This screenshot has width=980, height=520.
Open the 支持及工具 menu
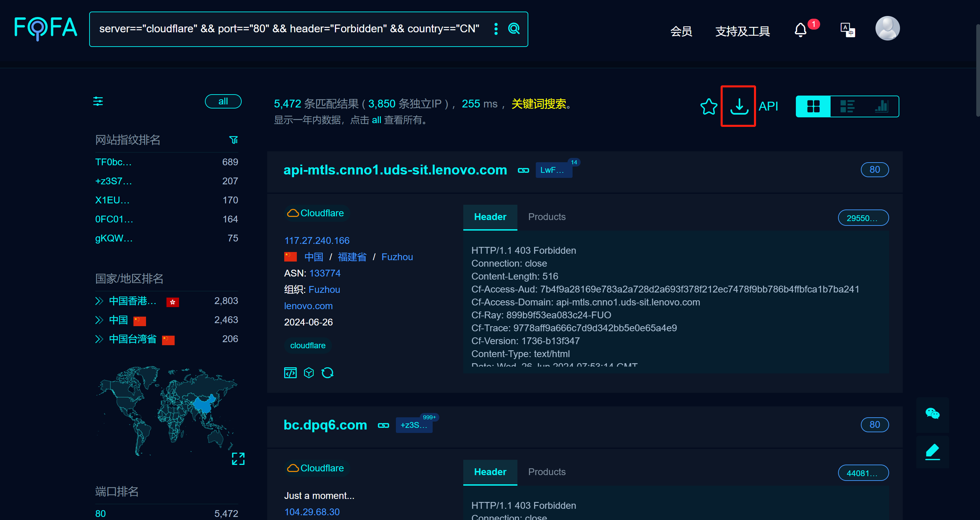point(742,31)
